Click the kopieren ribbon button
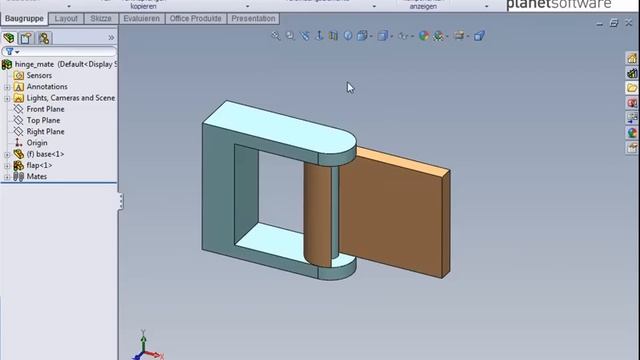 [143, 7]
